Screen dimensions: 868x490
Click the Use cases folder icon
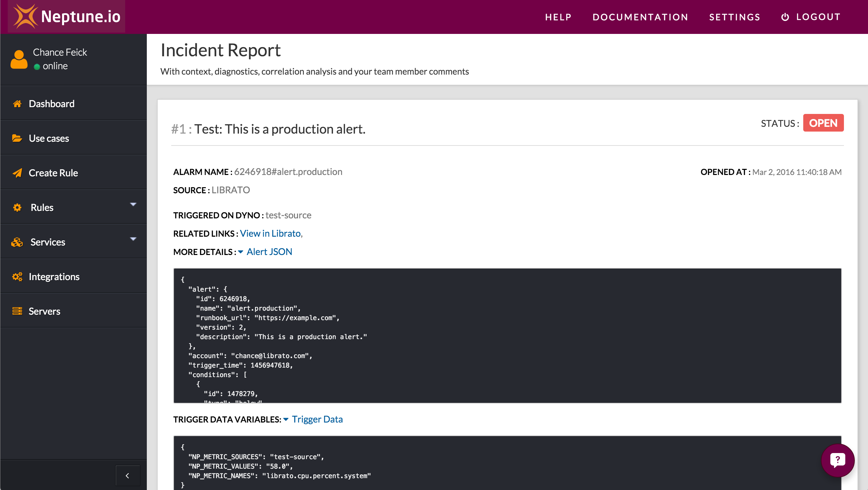click(17, 138)
